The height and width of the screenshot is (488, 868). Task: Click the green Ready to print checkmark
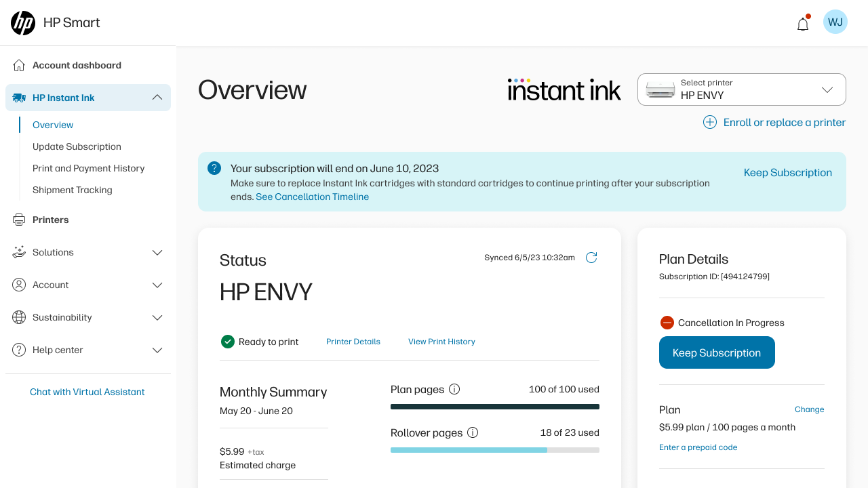(x=228, y=342)
